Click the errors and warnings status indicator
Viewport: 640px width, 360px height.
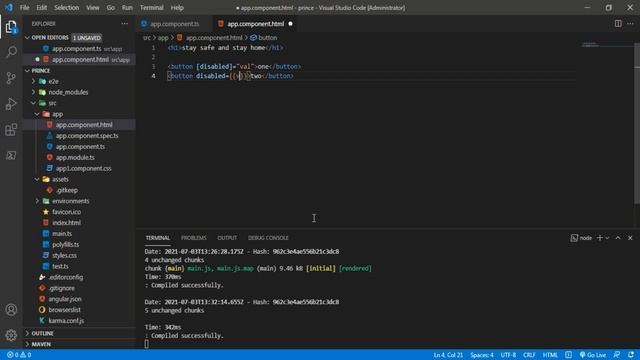click(x=19, y=355)
